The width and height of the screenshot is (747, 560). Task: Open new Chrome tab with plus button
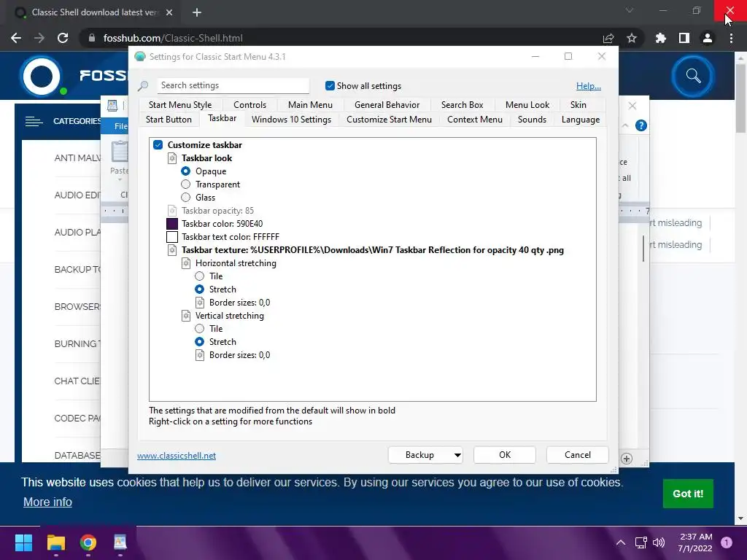tap(197, 12)
